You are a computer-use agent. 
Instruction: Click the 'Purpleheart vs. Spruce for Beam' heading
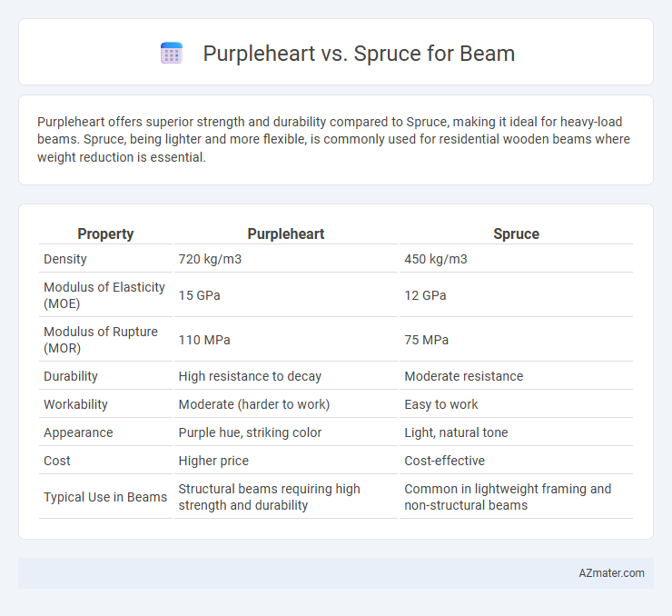point(359,54)
